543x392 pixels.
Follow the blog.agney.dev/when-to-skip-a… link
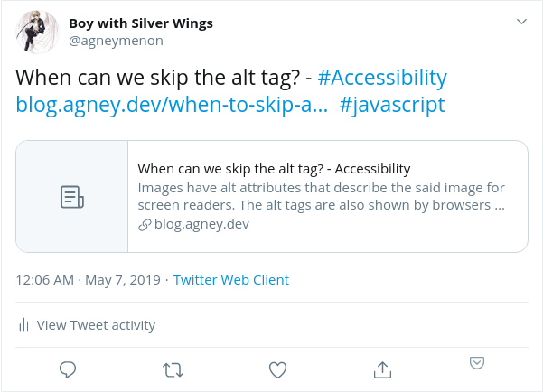click(172, 105)
